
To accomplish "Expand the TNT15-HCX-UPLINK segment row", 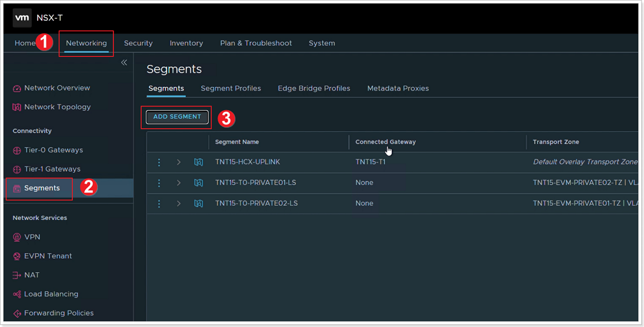I will tap(179, 162).
